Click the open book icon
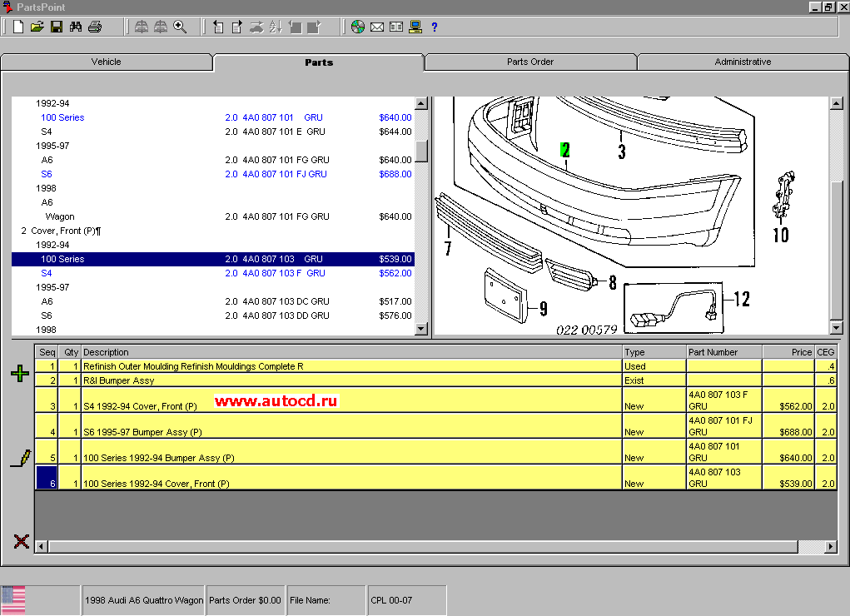Viewport: 850px width, 616px height. click(x=396, y=27)
